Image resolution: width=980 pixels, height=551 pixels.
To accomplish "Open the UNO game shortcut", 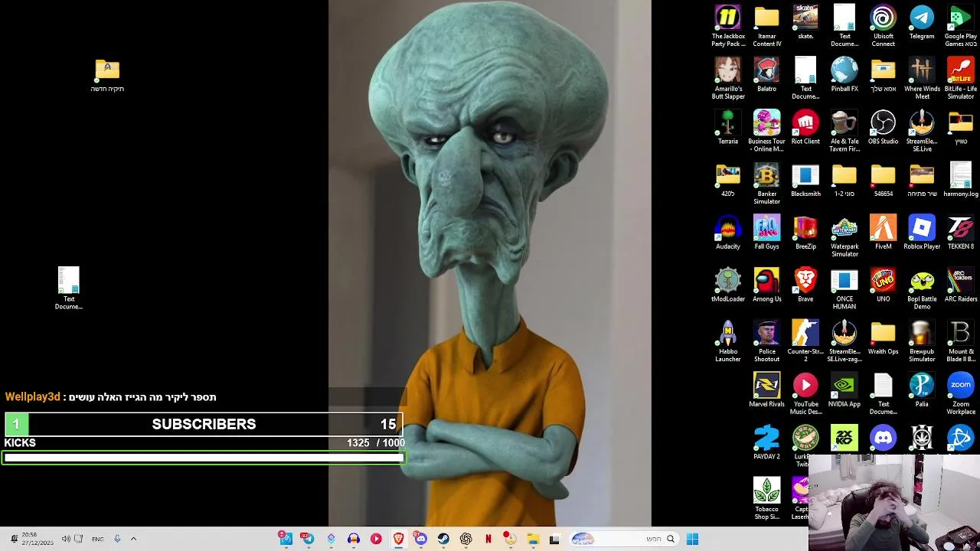I will (x=883, y=285).
